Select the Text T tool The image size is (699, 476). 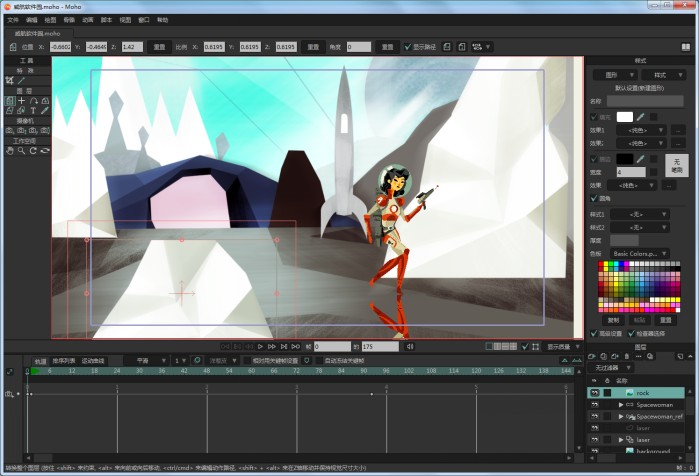pos(33,111)
